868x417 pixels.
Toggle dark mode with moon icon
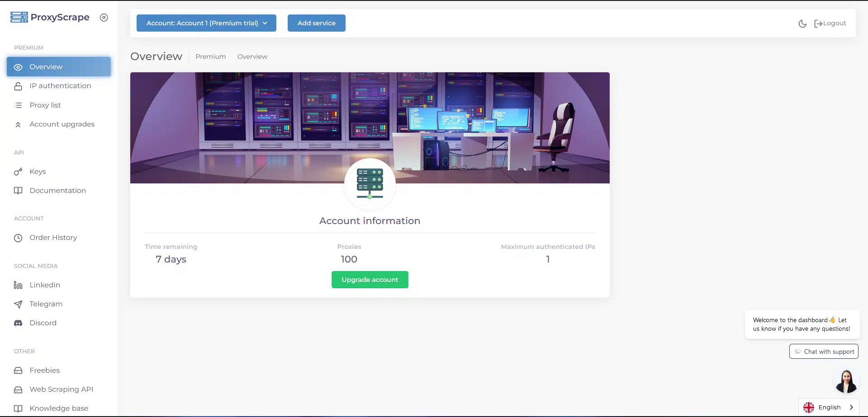tap(802, 23)
